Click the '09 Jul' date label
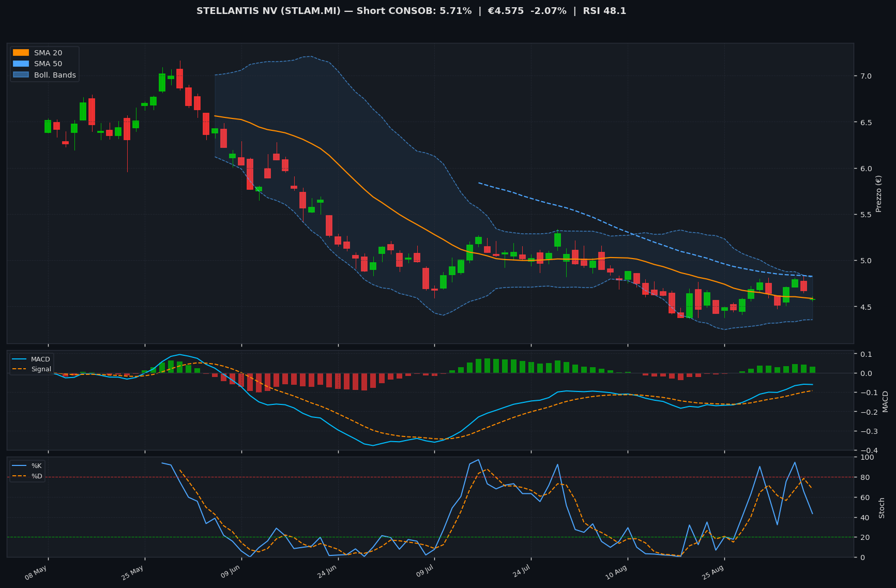The image size is (896, 588). pyautogui.click(x=424, y=572)
